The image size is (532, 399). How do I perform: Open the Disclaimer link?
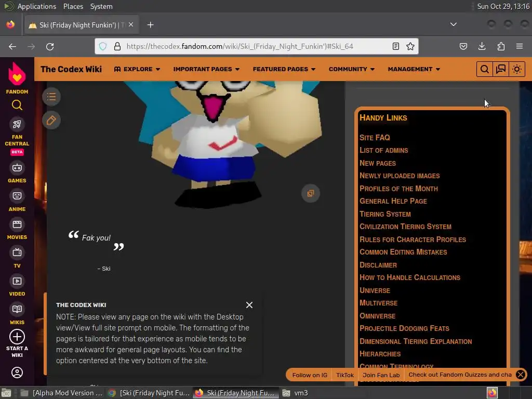coord(378,265)
